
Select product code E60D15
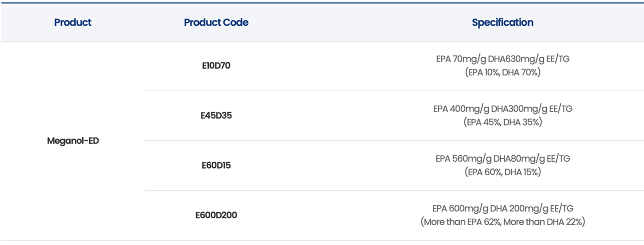coord(216,166)
